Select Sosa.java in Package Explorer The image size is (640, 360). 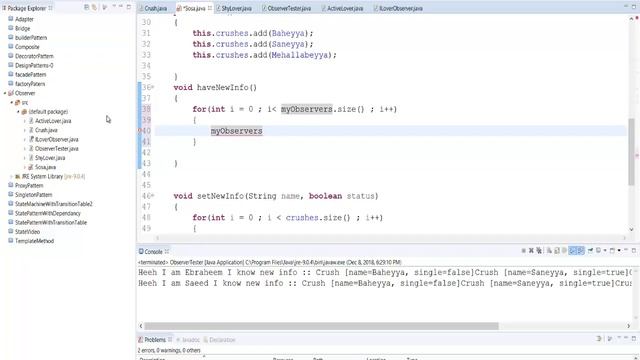click(x=45, y=167)
